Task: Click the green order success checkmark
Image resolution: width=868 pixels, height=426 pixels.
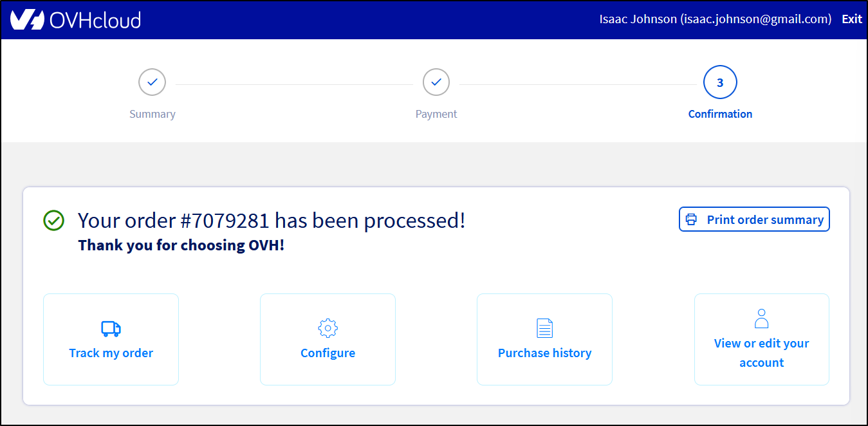Action: 53,221
